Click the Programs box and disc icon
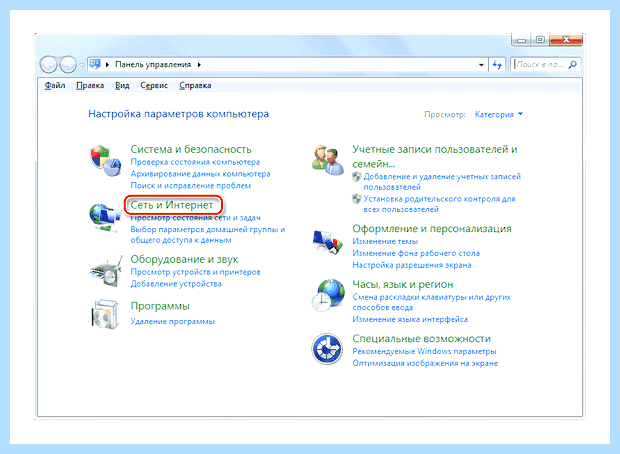The image size is (620, 454). [105, 315]
